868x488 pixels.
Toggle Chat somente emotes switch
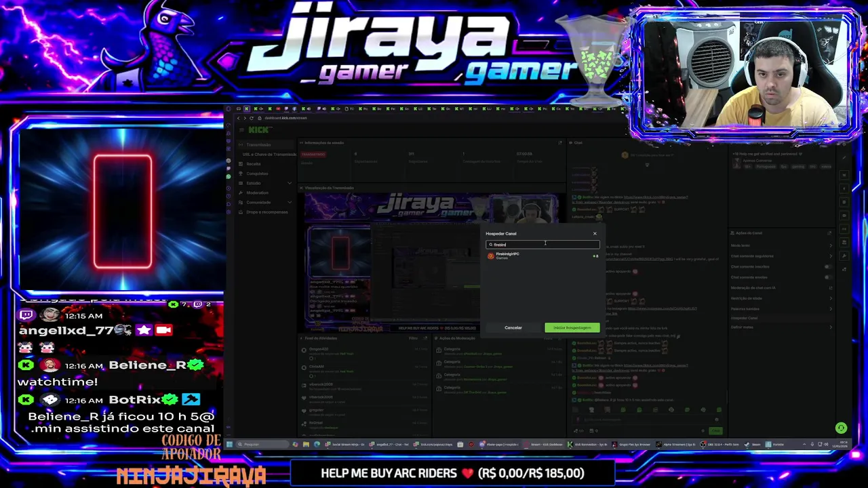(829, 277)
